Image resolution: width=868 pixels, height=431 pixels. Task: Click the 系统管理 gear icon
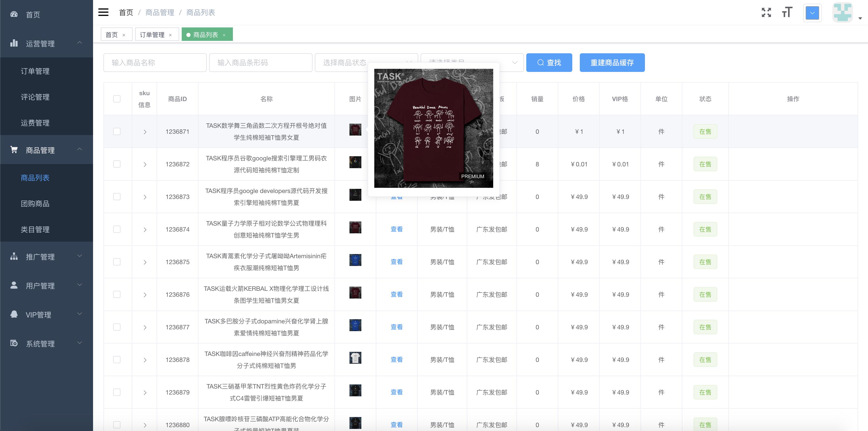14,343
